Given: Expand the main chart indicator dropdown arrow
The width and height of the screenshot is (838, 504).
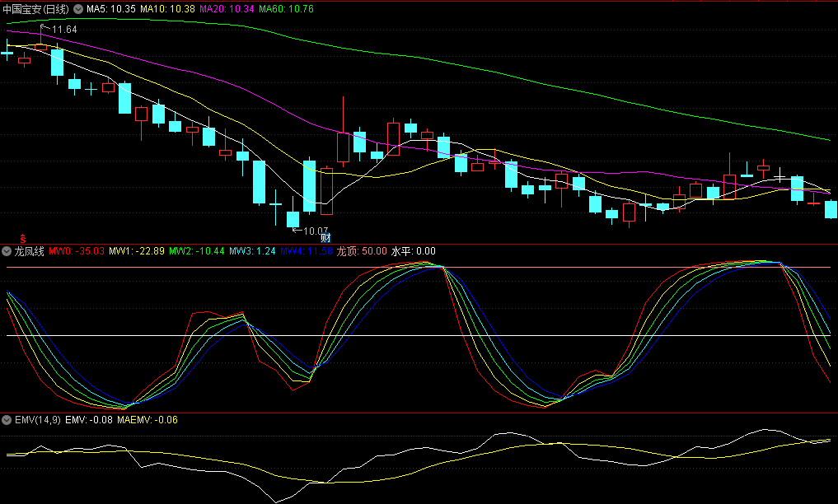Looking at the screenshot, I should coord(78,9).
